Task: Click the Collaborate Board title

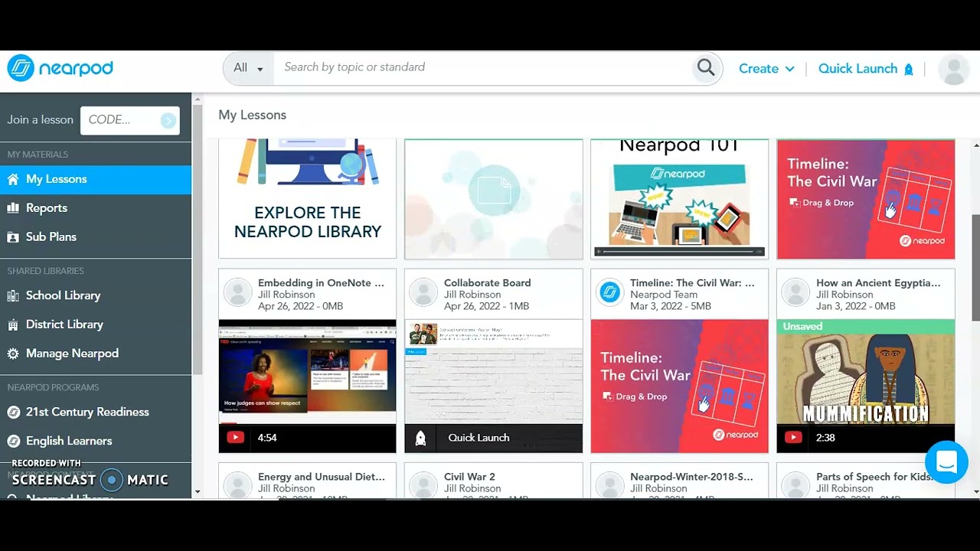Action: tap(487, 283)
